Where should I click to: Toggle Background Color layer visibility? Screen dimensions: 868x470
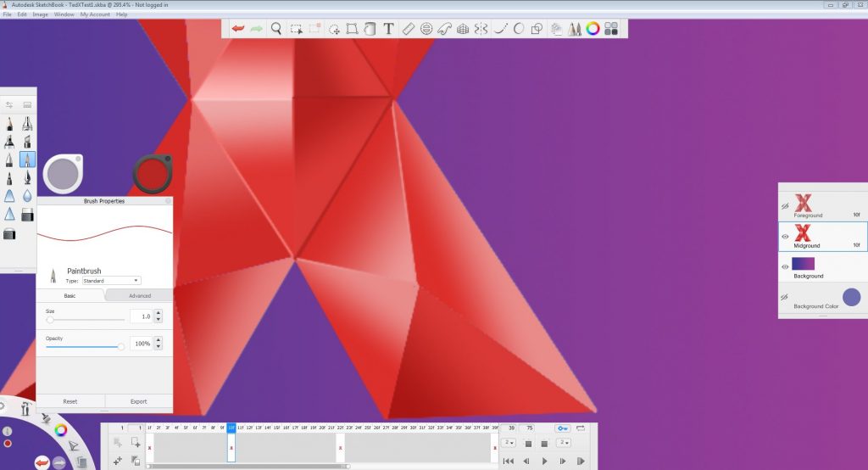point(785,297)
